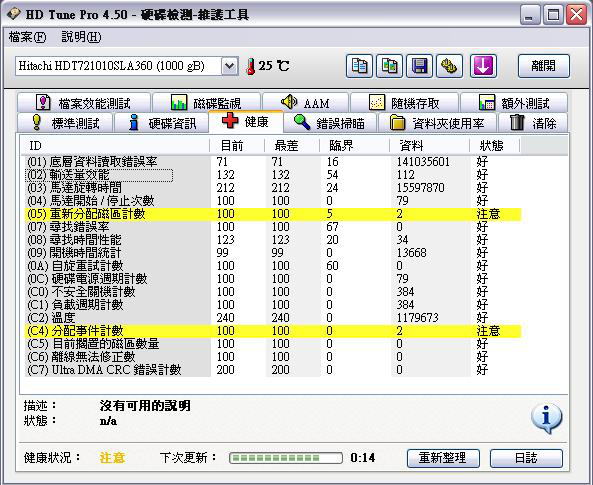Viewport: 593px width, 485px height.
Task: Click the blue info bubble icon
Action: coord(546,418)
